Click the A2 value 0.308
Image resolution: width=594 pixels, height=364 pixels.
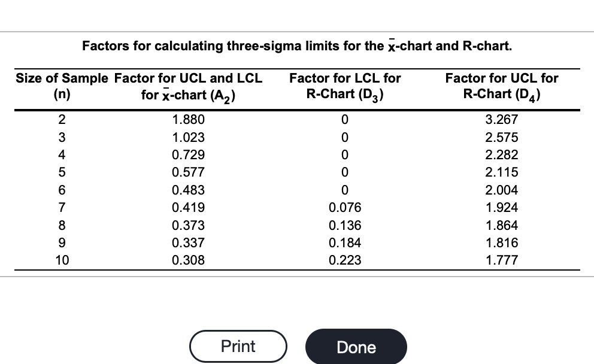click(188, 260)
